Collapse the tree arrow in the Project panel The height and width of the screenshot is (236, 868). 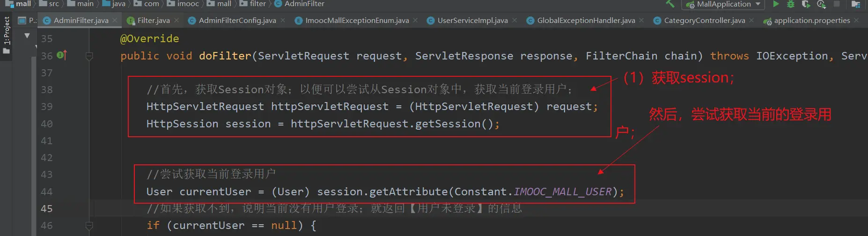27,36
